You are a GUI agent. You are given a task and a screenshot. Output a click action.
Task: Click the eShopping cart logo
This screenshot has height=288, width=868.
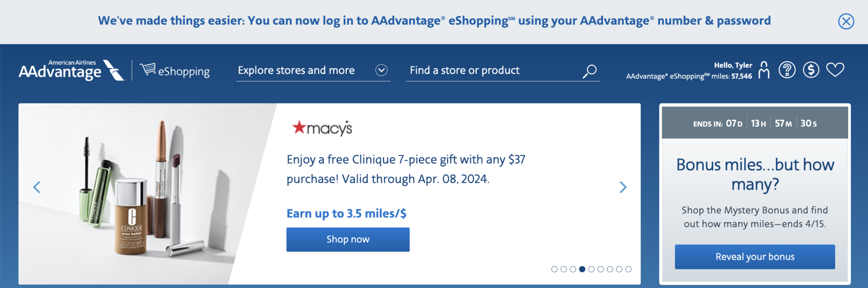pos(175,70)
